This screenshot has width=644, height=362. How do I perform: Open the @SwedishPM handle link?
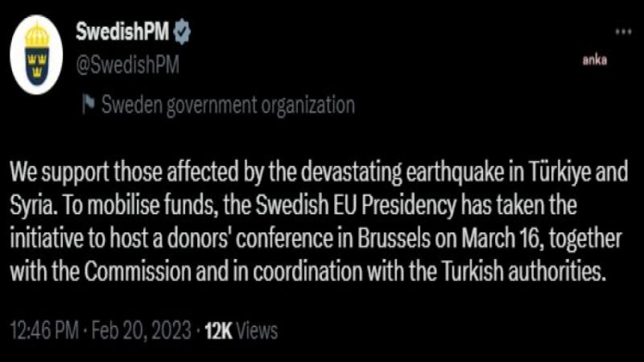click(127, 65)
